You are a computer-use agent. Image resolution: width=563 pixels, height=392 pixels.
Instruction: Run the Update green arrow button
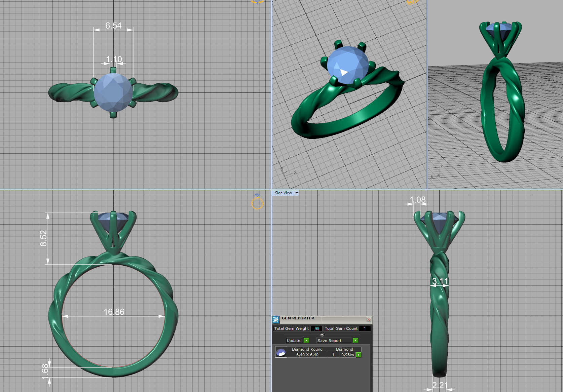[x=306, y=341]
